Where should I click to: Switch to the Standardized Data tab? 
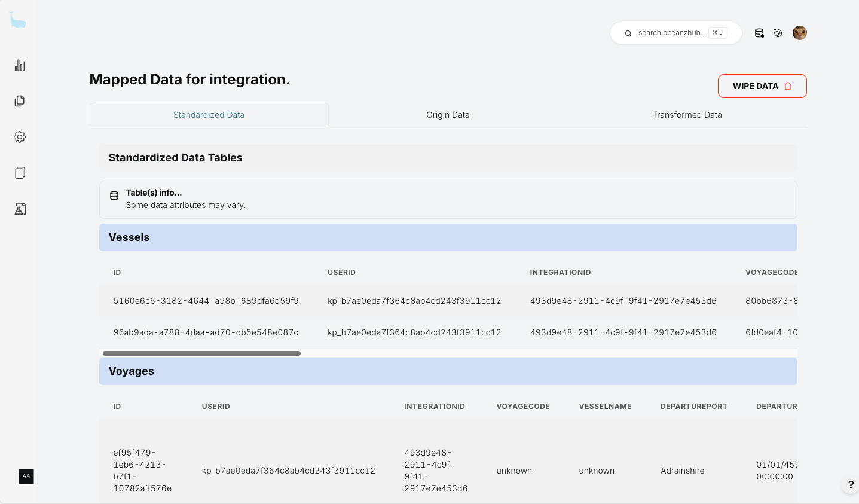[x=209, y=115]
